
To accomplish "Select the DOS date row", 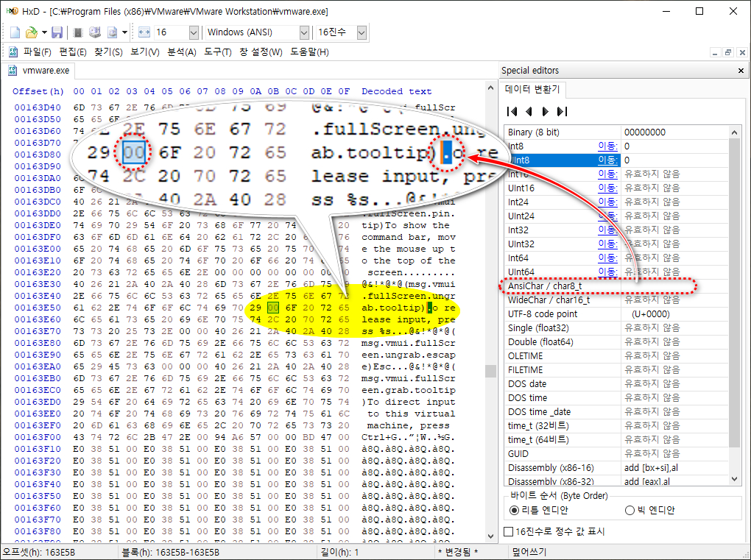I will pyautogui.click(x=616, y=384).
